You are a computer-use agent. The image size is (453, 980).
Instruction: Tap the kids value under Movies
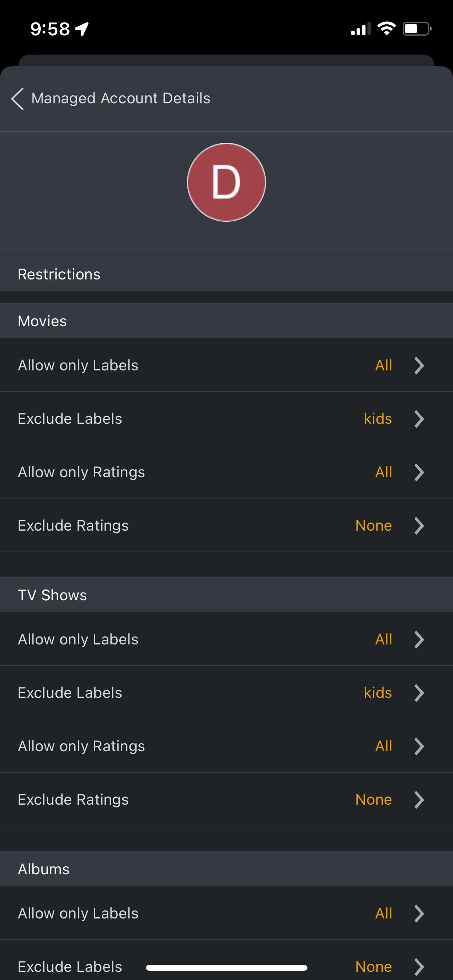(378, 419)
